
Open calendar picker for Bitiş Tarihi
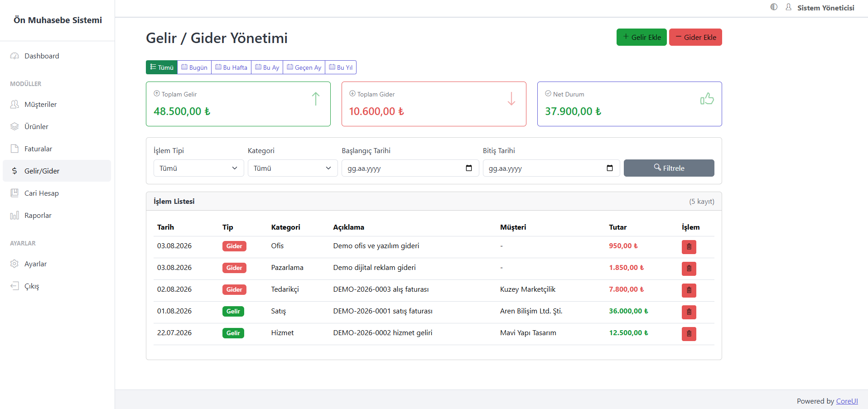pyautogui.click(x=610, y=168)
